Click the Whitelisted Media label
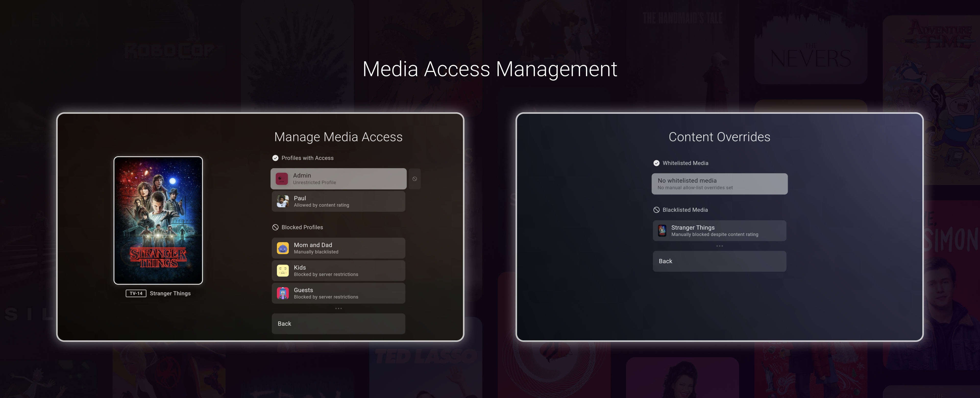The width and height of the screenshot is (980, 398). click(x=685, y=163)
